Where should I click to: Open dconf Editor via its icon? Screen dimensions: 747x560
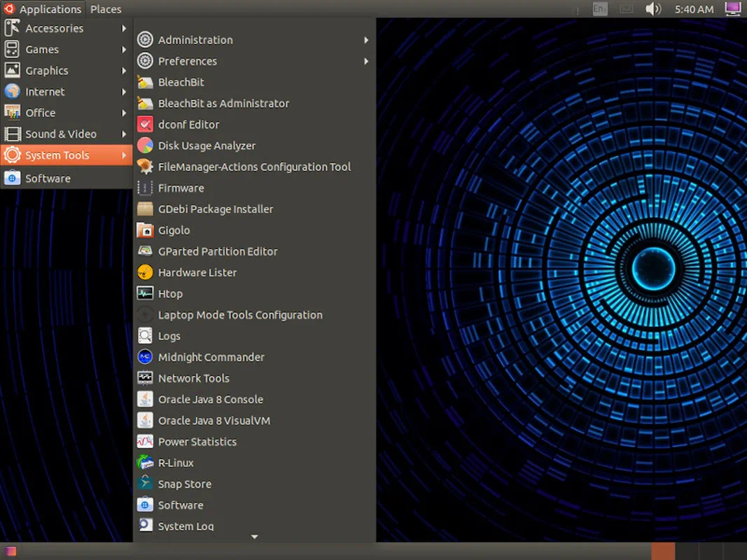tap(145, 125)
